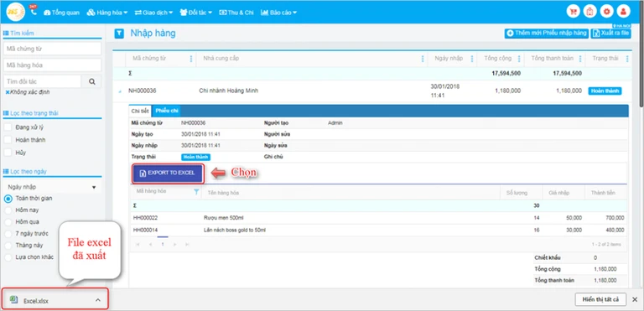Open the Ngày nhập date type dropdown
Image resolution: width=644 pixels, height=311 pixels.
(x=52, y=187)
